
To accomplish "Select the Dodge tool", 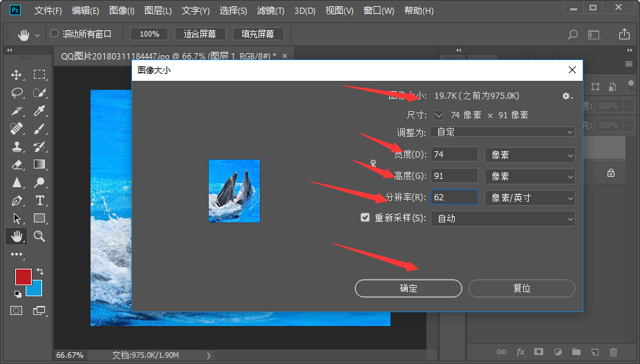I will [x=39, y=182].
